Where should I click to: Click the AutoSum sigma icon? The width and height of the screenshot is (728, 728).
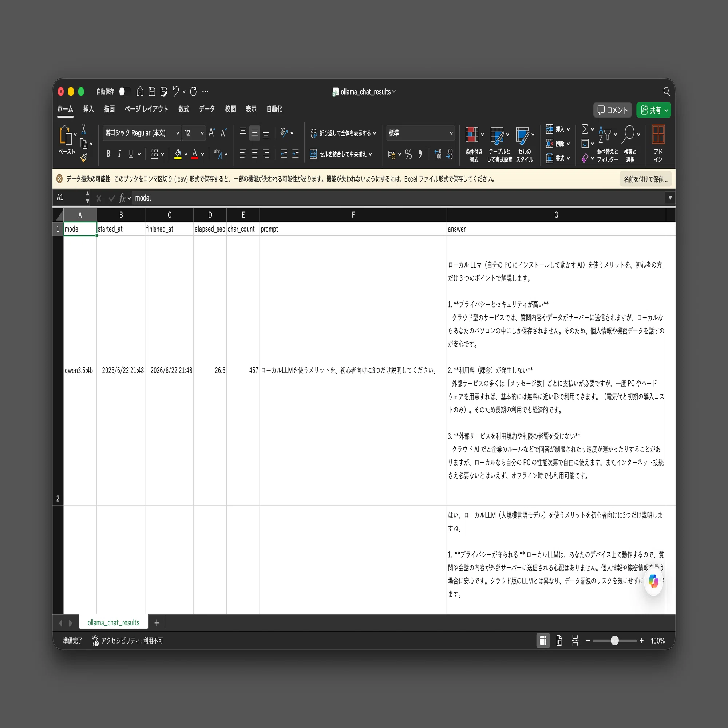[585, 129]
